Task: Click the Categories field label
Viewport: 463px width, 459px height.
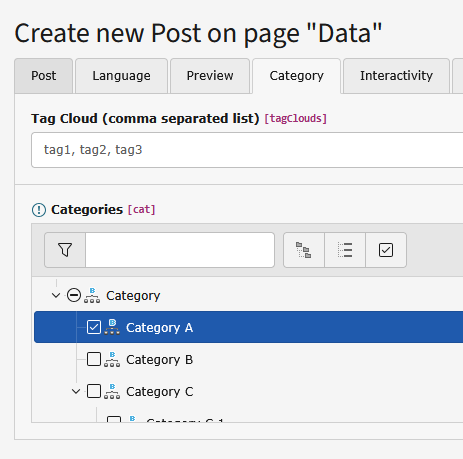Action: click(x=87, y=210)
